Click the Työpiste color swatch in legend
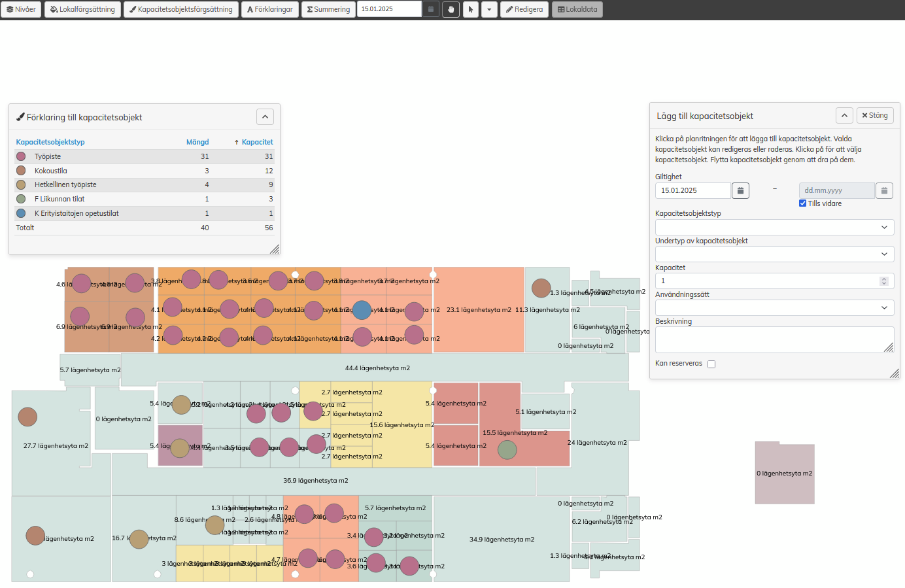The height and width of the screenshot is (588, 905). tap(21, 156)
